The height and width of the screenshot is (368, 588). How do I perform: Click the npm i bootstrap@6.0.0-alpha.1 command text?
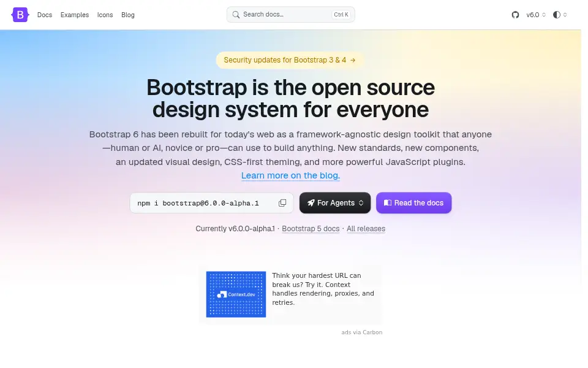pos(198,203)
